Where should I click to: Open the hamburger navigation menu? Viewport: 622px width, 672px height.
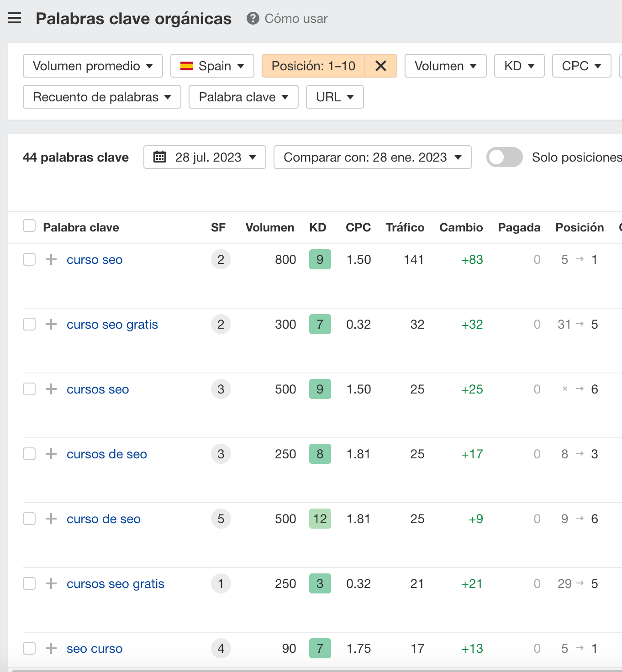click(15, 18)
